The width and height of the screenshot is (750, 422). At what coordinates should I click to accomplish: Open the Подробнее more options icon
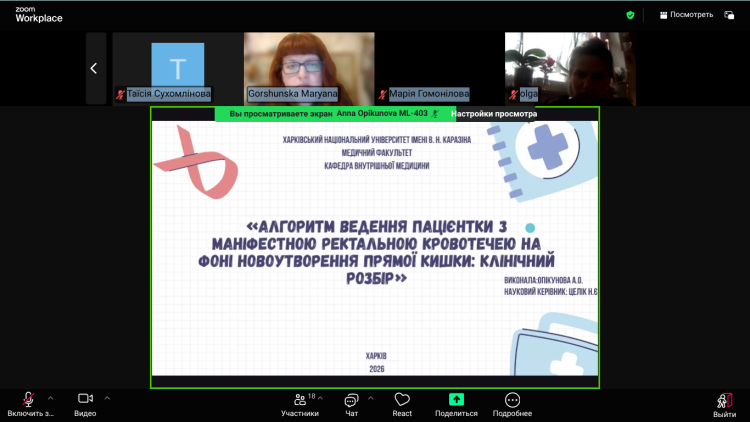(512, 400)
